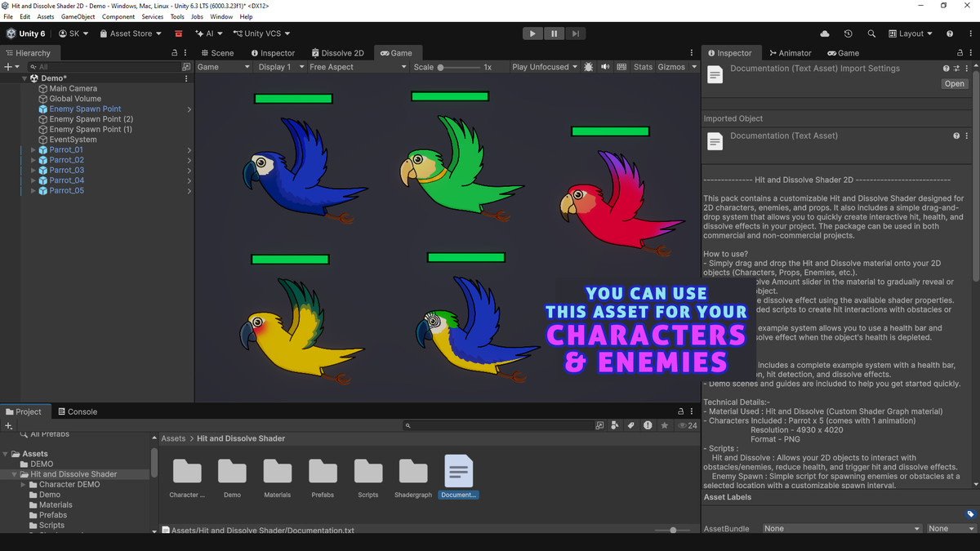Click the Hierarchy search-by-type icon
This screenshot has width=980, height=551.
pos(186,67)
